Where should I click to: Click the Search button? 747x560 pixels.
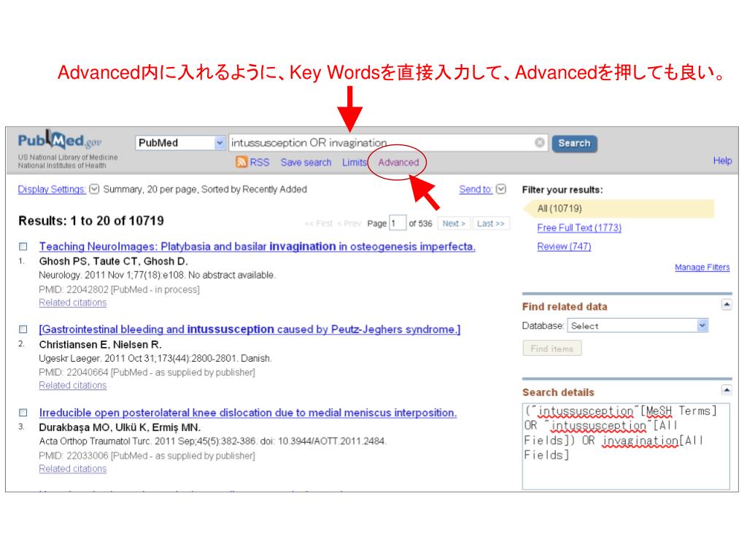574,144
